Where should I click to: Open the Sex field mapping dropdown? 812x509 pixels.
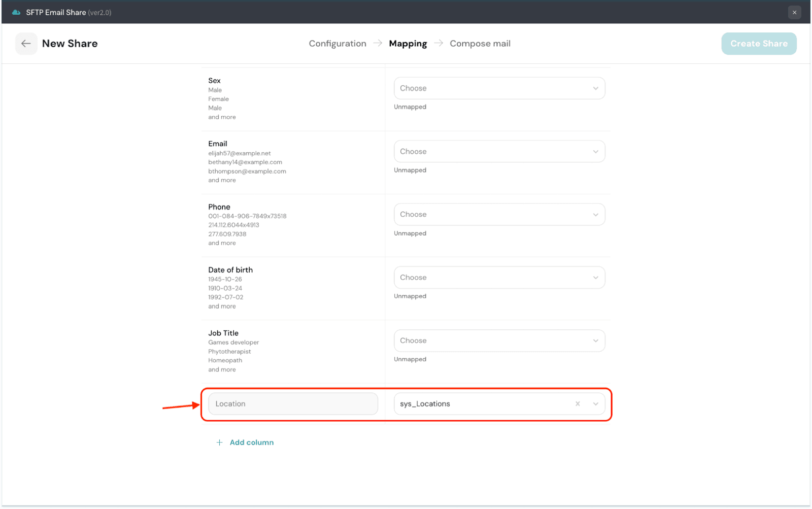point(499,88)
